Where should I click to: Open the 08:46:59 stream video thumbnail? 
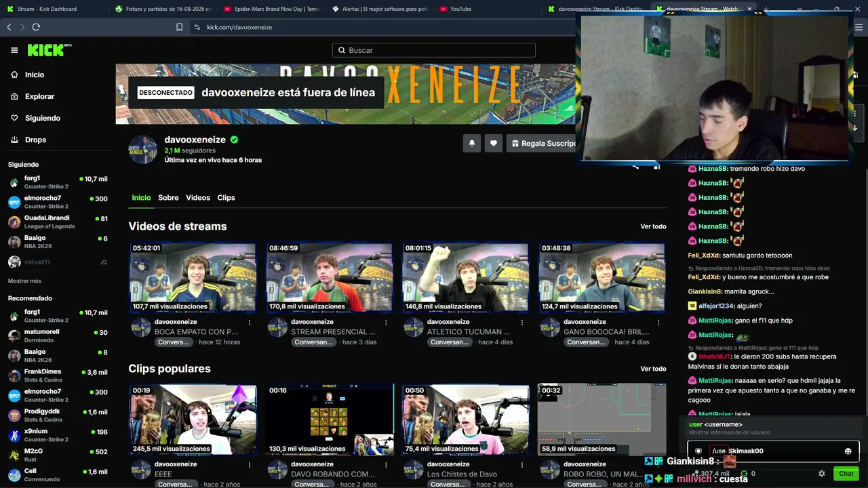(330, 277)
